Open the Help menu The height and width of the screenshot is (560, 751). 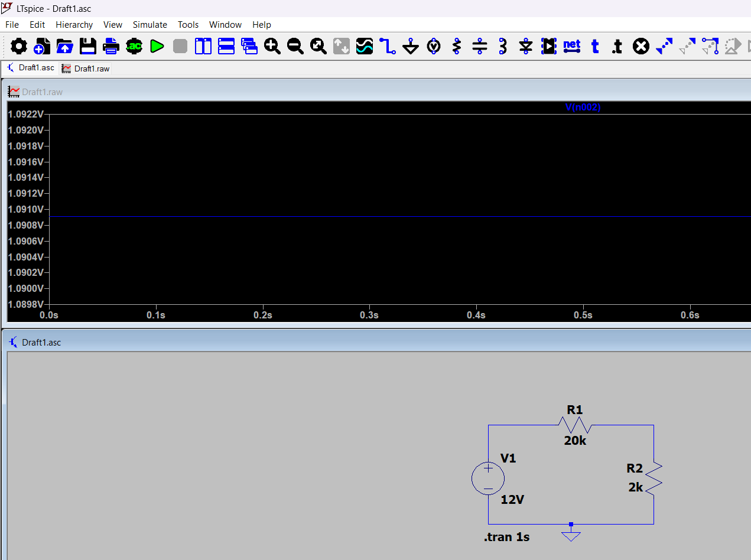[x=262, y=24]
